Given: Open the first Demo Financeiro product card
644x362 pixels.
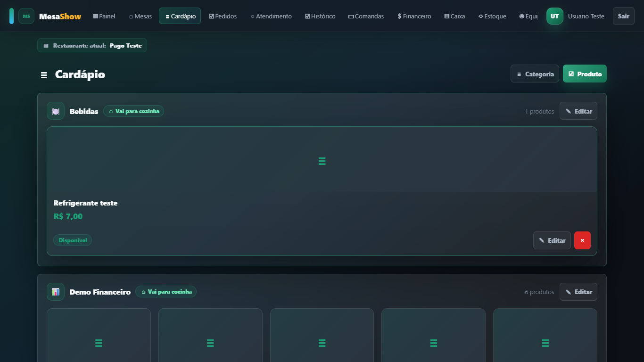Looking at the screenshot, I should click(x=99, y=335).
